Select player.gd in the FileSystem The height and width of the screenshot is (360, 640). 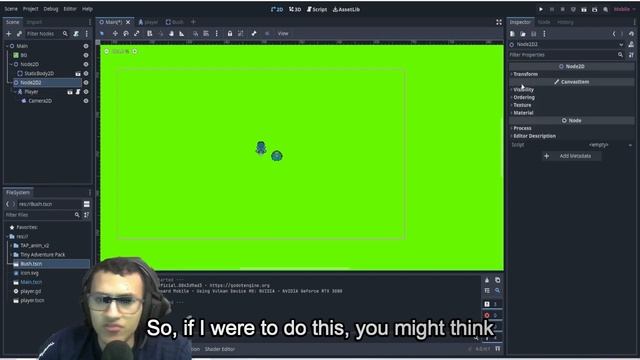[x=31, y=291]
